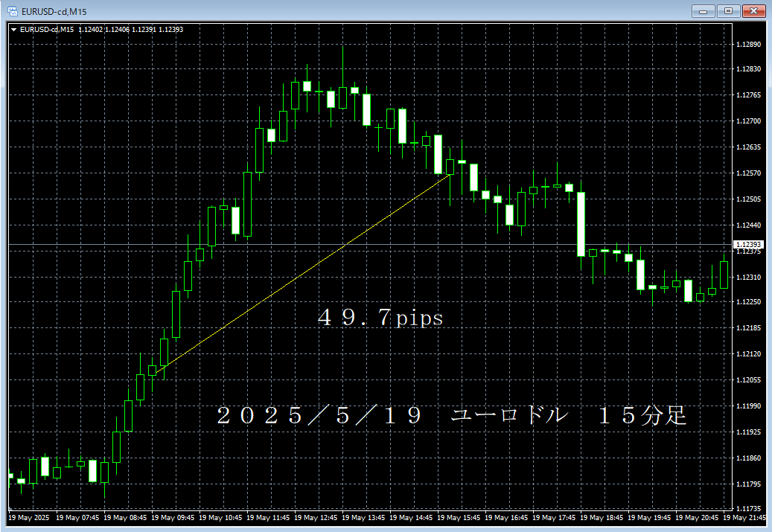The height and width of the screenshot is (532, 772).
Task: Click the 19 May 17:45 time label
Action: tap(555, 518)
